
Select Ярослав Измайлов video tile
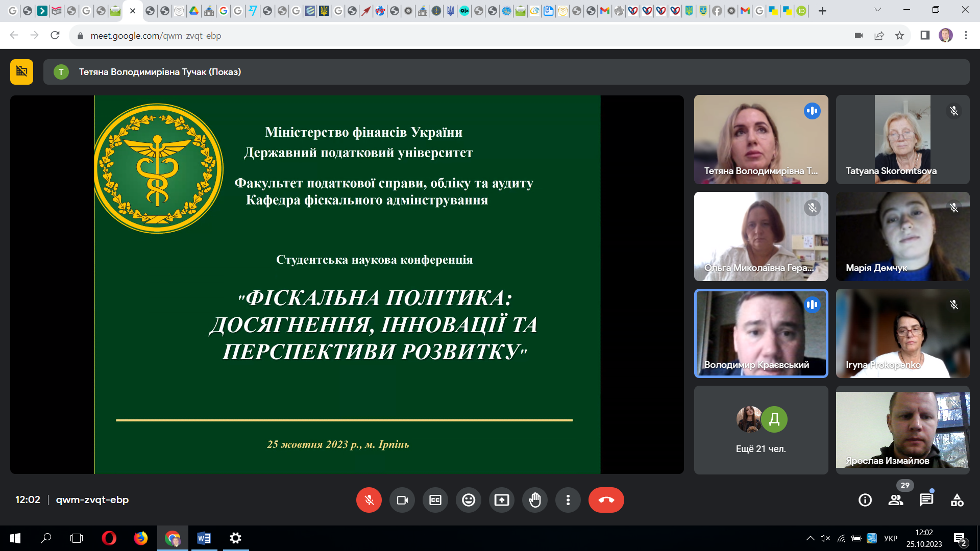(903, 430)
